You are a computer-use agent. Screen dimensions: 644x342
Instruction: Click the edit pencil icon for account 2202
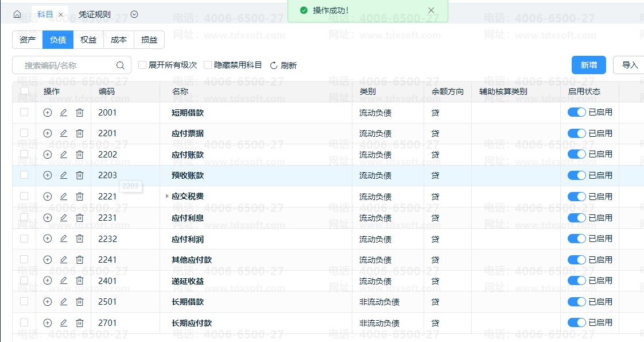(64, 155)
